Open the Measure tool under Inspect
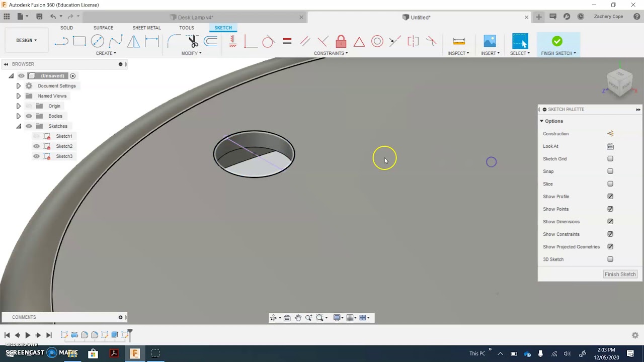Screen dimensions: 644x362 pyautogui.click(x=459, y=41)
